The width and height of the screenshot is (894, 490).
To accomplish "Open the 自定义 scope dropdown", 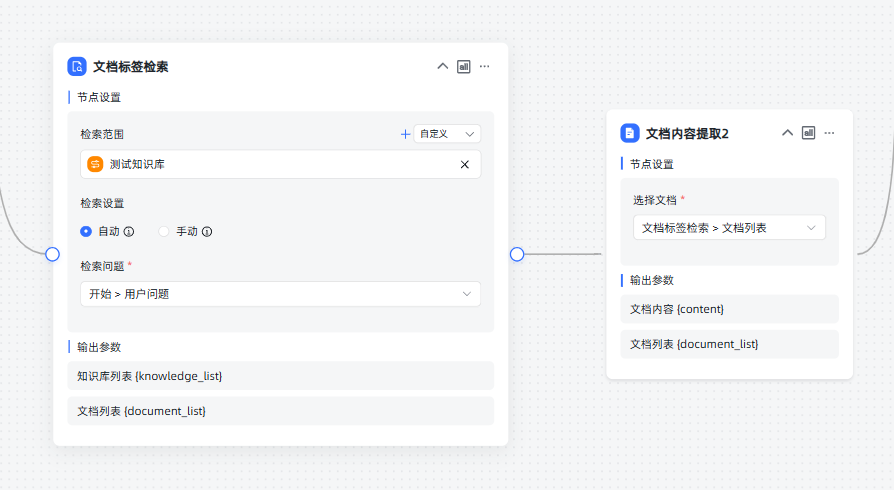I will tap(447, 134).
